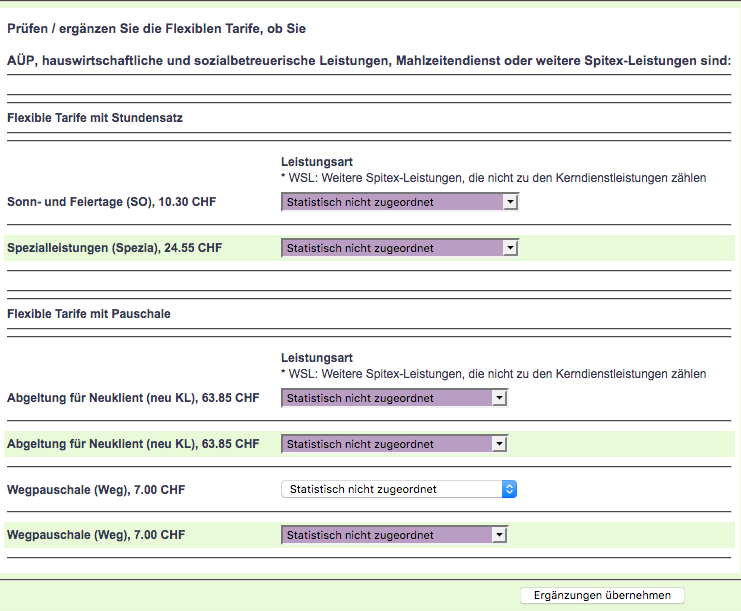Image resolution: width=741 pixels, height=611 pixels.
Task: Open the blue-styled Wegpauschale dropdown
Action: (398, 489)
